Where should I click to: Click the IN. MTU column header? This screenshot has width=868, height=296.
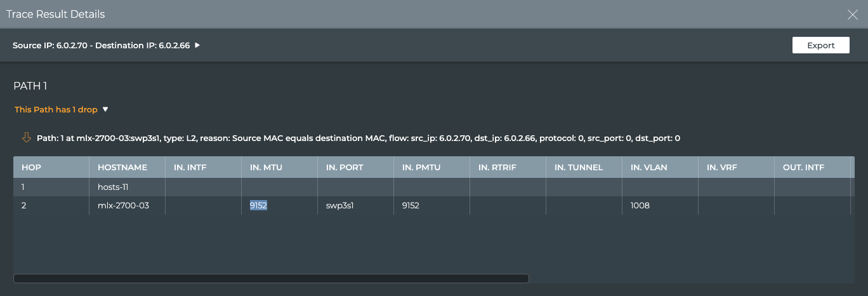pos(266,167)
